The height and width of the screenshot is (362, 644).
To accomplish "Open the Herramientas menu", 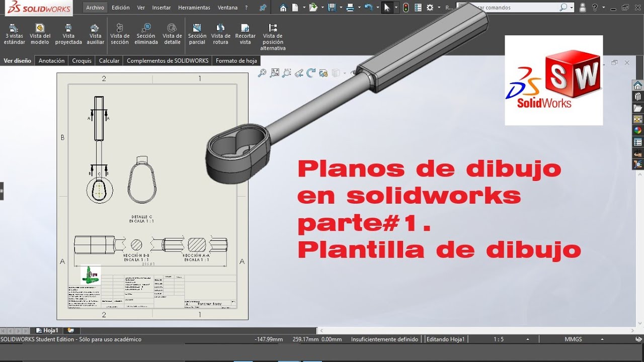I will (194, 8).
